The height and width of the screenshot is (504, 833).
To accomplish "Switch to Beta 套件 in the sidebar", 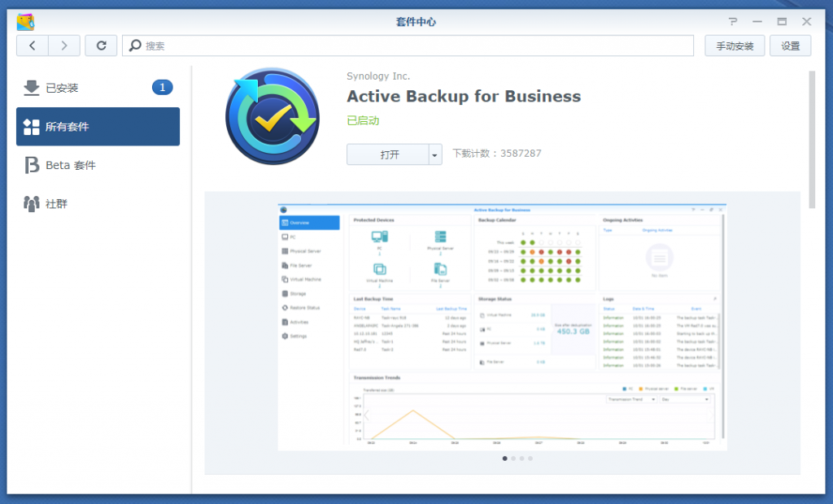I will (98, 165).
